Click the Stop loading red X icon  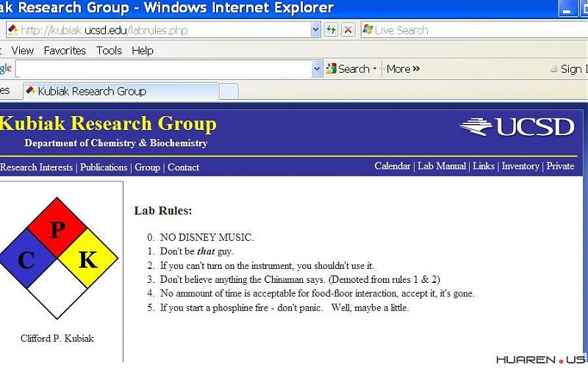click(x=348, y=30)
